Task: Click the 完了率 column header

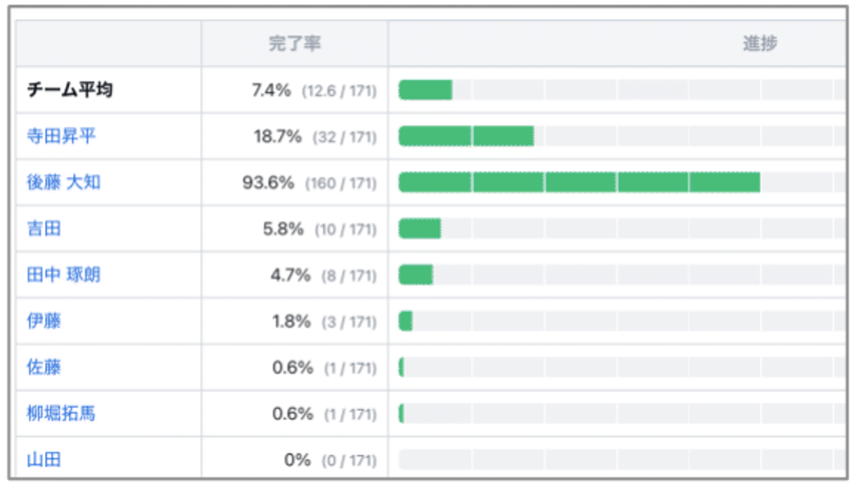Action: pos(294,44)
